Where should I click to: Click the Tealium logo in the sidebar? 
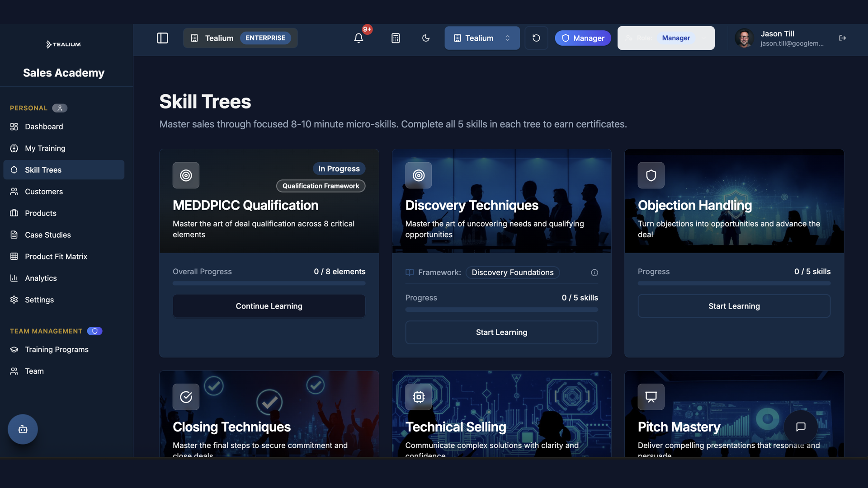tap(64, 44)
